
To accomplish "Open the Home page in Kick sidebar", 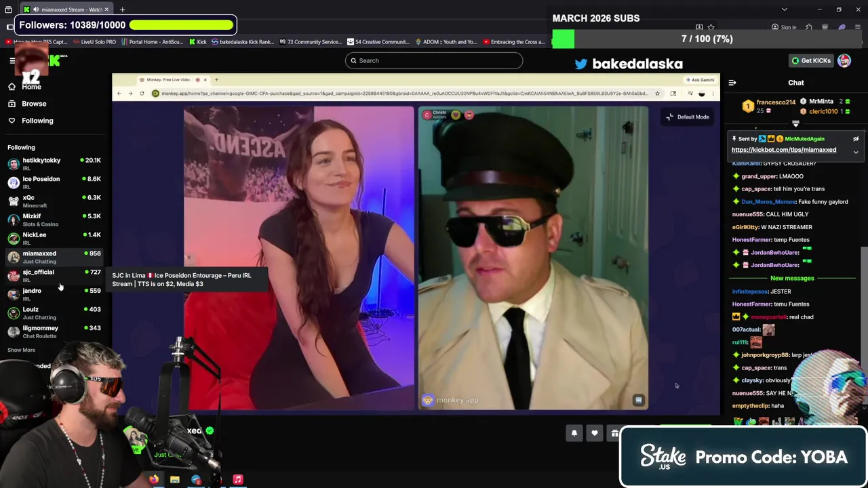I will [x=31, y=87].
